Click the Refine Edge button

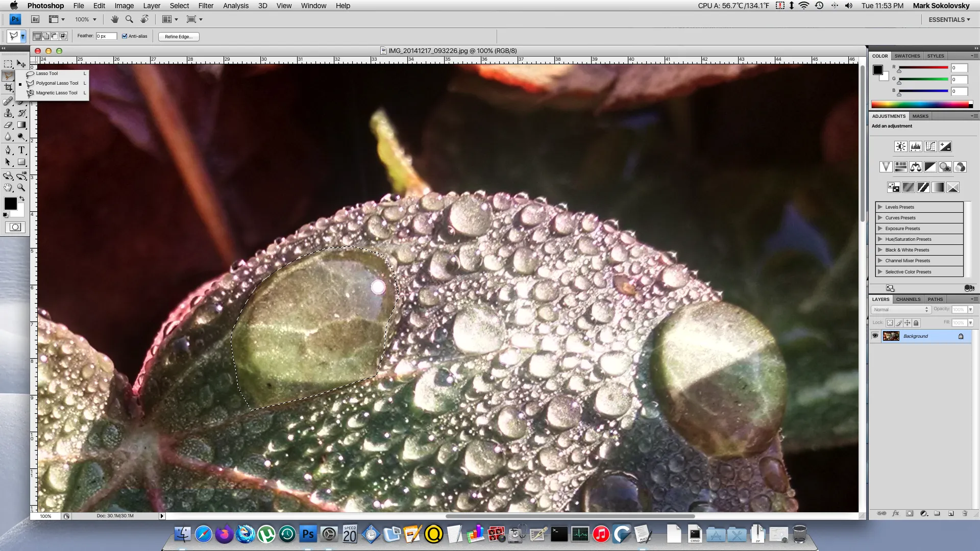click(179, 37)
